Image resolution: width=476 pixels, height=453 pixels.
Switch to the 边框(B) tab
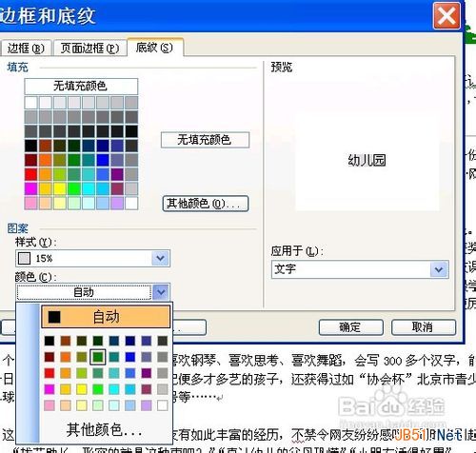[x=26, y=49]
